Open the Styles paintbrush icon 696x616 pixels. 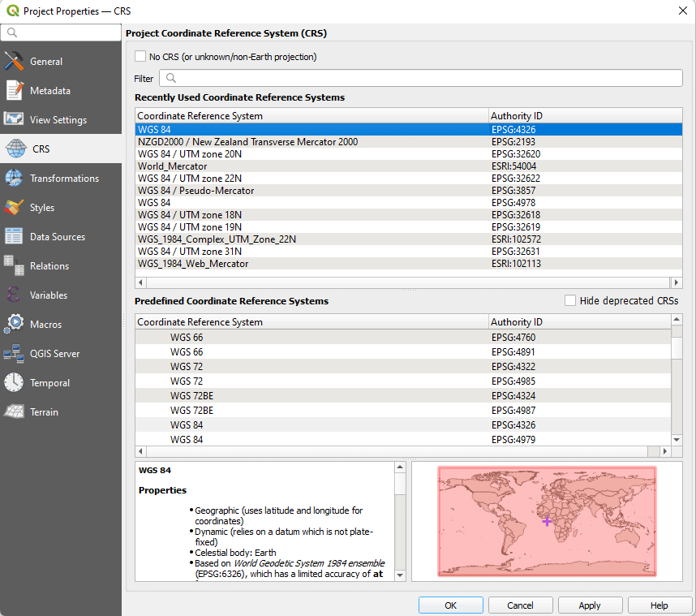14,208
